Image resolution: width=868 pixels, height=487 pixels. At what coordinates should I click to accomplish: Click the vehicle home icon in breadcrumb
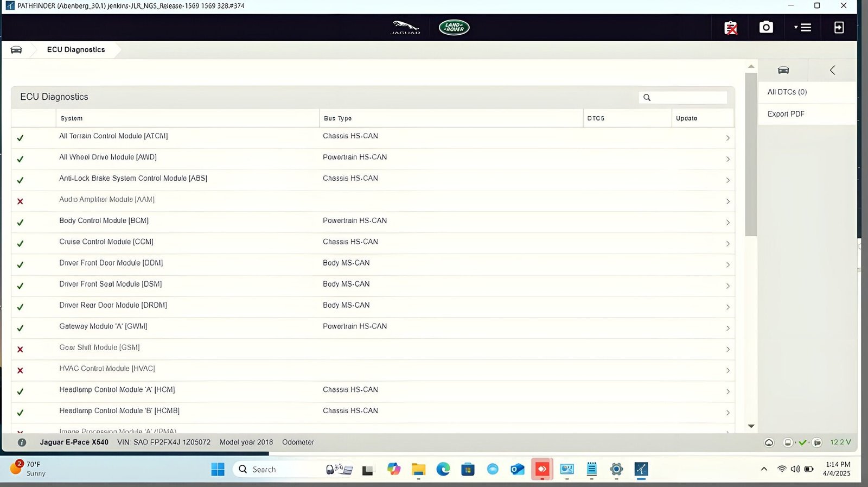click(x=16, y=49)
